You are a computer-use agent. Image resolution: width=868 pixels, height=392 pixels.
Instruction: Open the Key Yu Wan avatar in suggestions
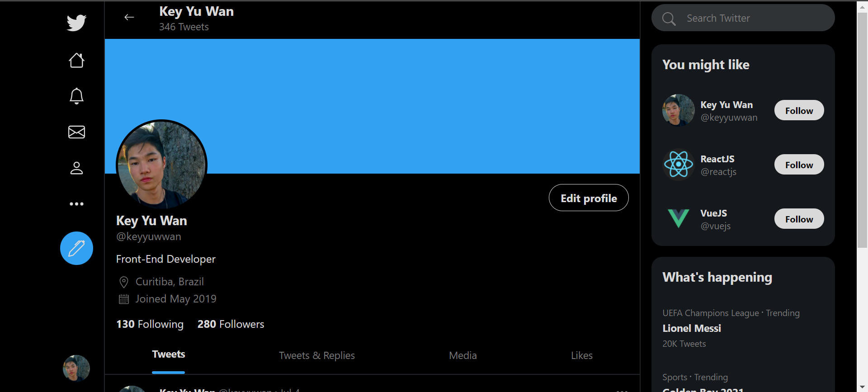[x=678, y=110]
